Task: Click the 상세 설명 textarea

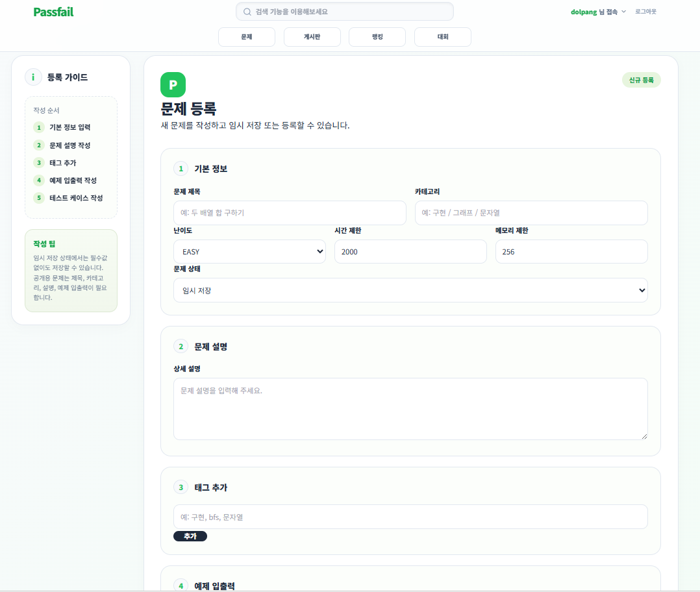Action: tap(410, 409)
